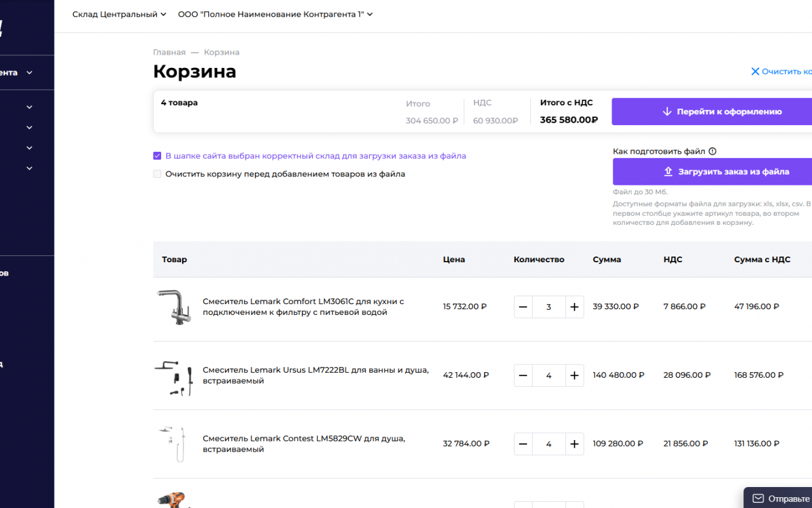Viewport: 812px width, 508px height.
Task: Increase quantity of Lemark Contest LM5829CW
Action: (x=574, y=444)
